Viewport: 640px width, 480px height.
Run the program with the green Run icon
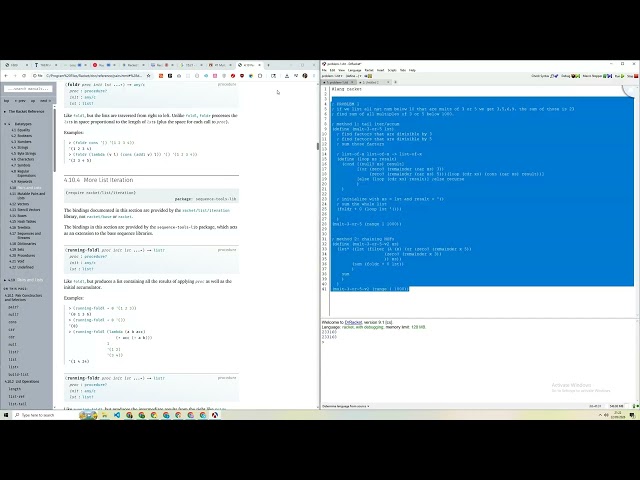tap(619, 76)
